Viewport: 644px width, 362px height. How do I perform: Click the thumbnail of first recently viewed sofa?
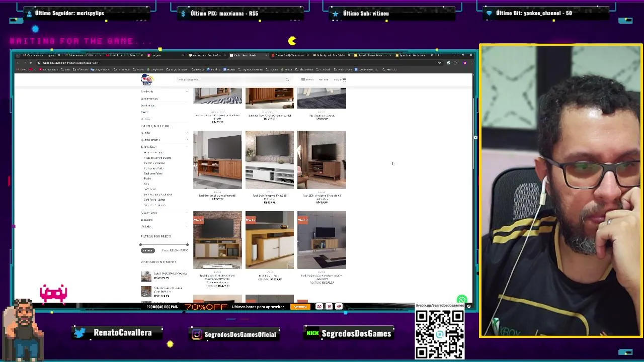click(x=146, y=276)
